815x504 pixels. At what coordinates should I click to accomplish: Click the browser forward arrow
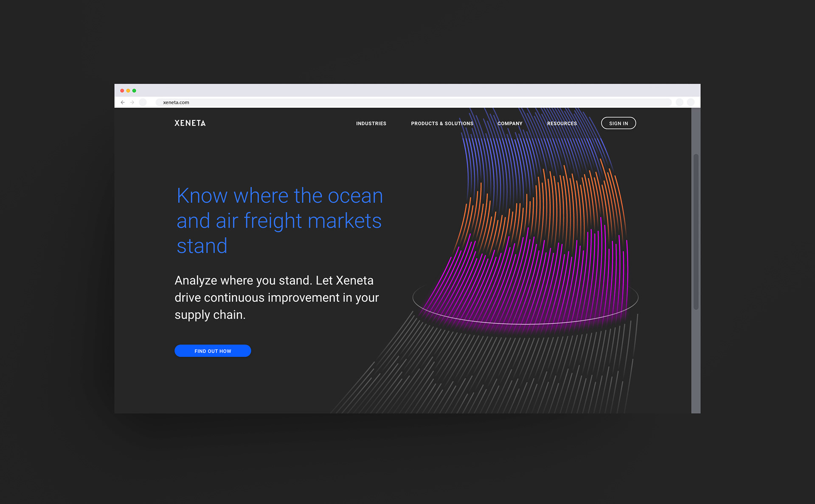click(132, 102)
